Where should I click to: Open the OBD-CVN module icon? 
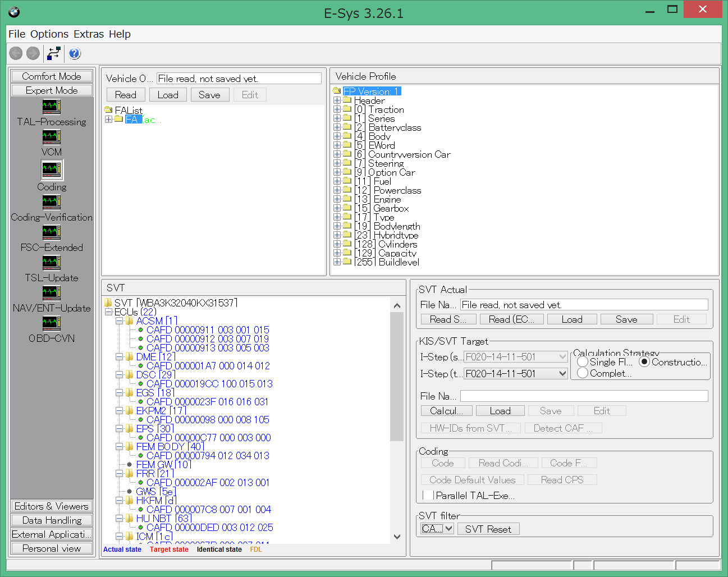[x=52, y=323]
